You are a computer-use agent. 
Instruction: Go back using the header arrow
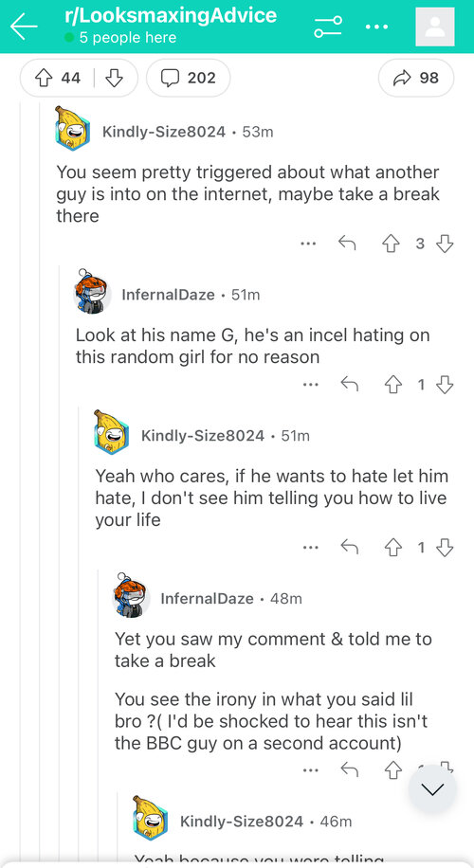[x=24, y=27]
